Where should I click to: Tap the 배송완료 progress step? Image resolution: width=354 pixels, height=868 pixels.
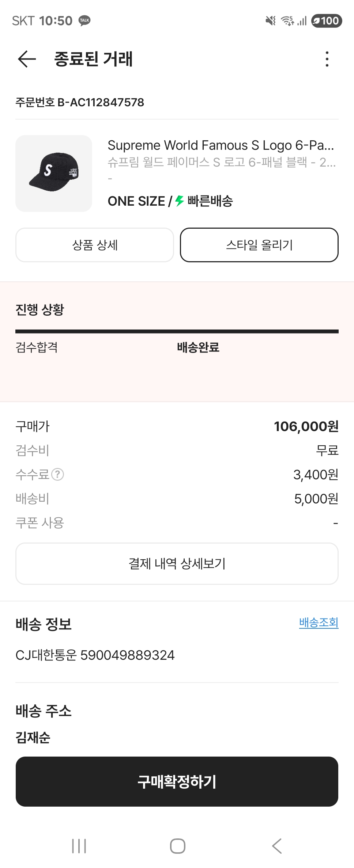(198, 347)
